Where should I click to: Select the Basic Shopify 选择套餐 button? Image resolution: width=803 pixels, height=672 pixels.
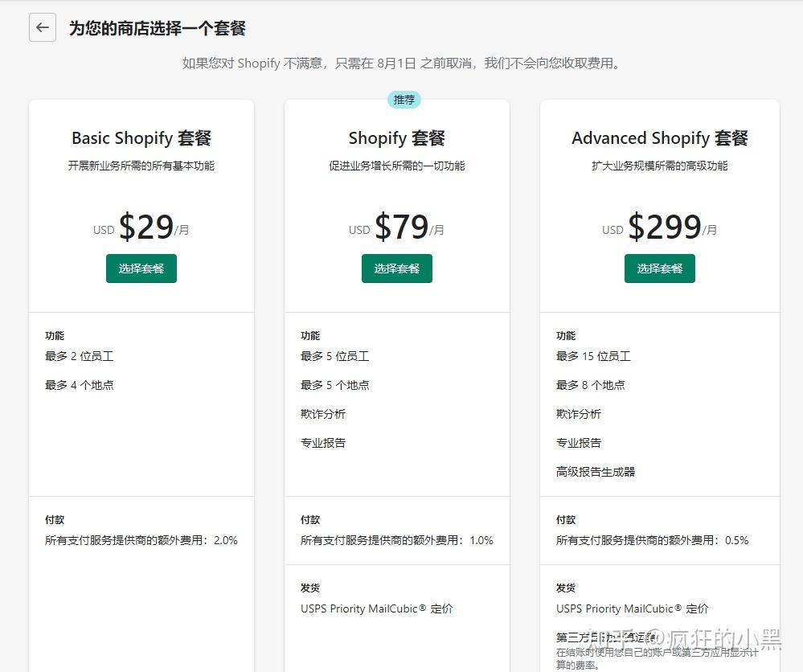pos(141,268)
